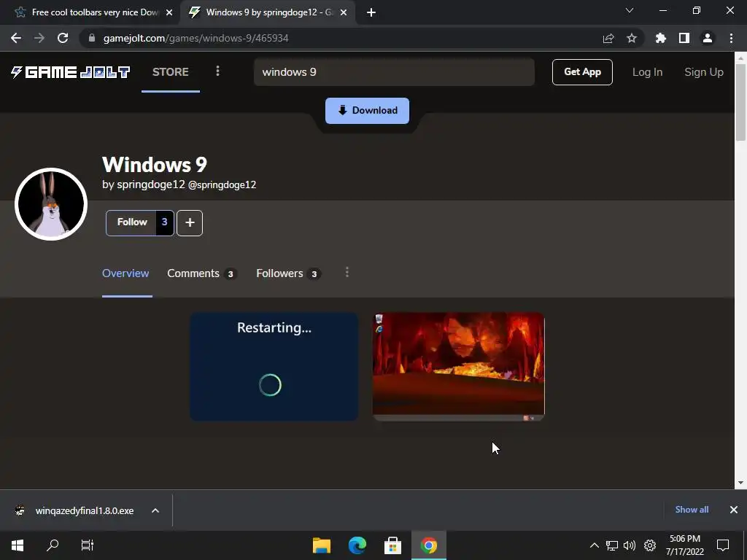Open the STORE section
Viewport: 747px width, 560px height.
(x=171, y=72)
